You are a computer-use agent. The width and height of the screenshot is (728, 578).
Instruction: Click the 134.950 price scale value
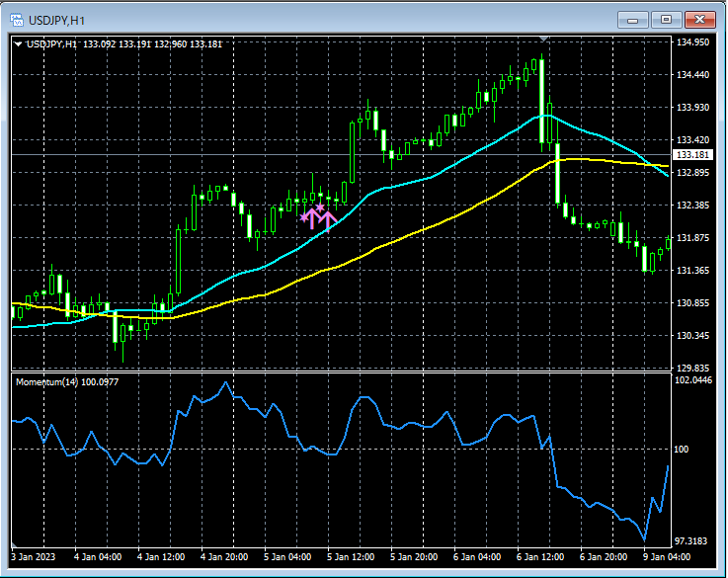[692, 42]
